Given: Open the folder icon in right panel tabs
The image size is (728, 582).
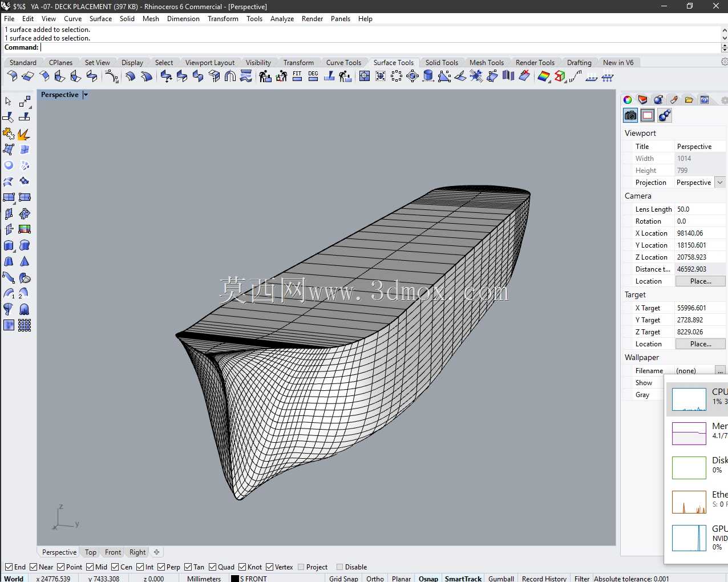Looking at the screenshot, I should 689,100.
